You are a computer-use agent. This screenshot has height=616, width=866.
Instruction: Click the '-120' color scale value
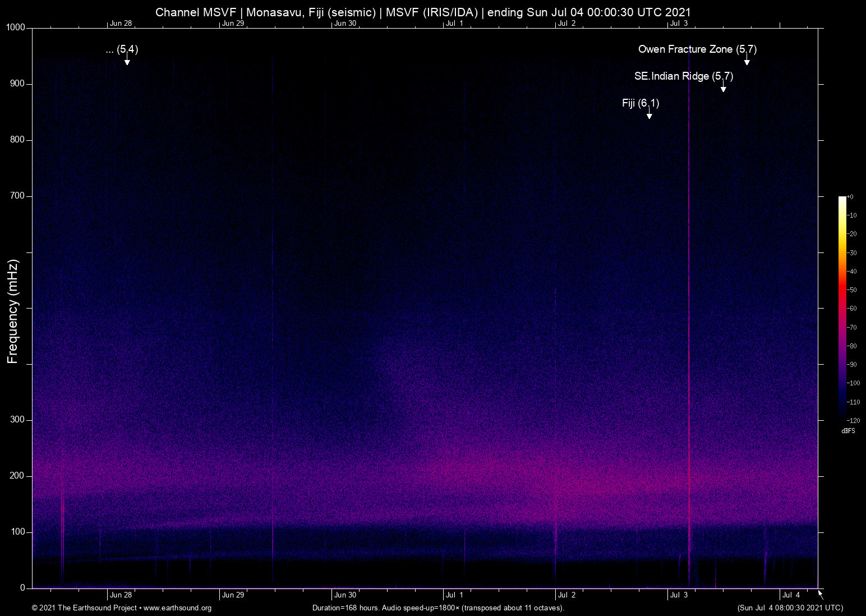tap(853, 420)
